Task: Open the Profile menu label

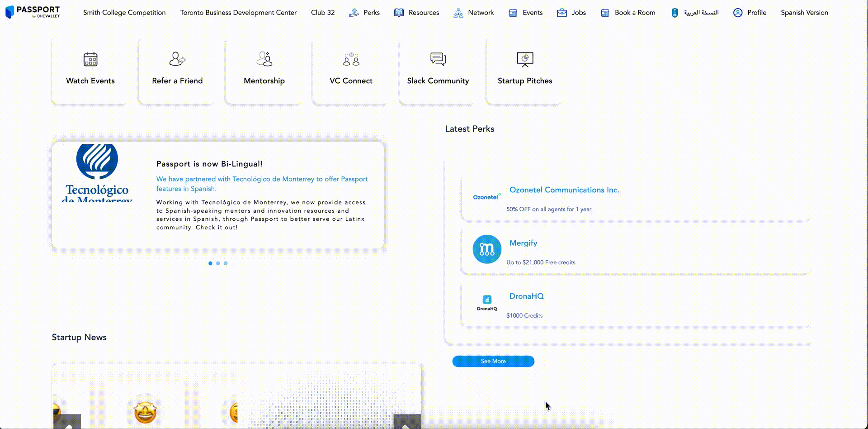Action: (757, 13)
